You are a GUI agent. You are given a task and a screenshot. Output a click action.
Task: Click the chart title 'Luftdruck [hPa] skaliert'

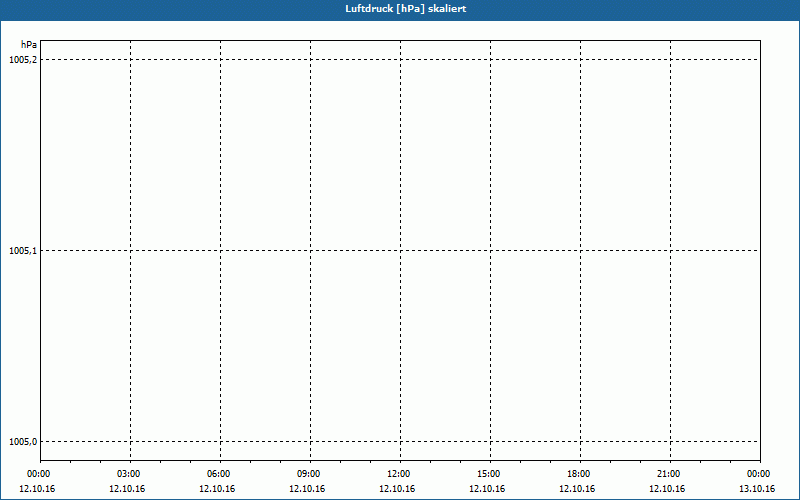point(406,9)
